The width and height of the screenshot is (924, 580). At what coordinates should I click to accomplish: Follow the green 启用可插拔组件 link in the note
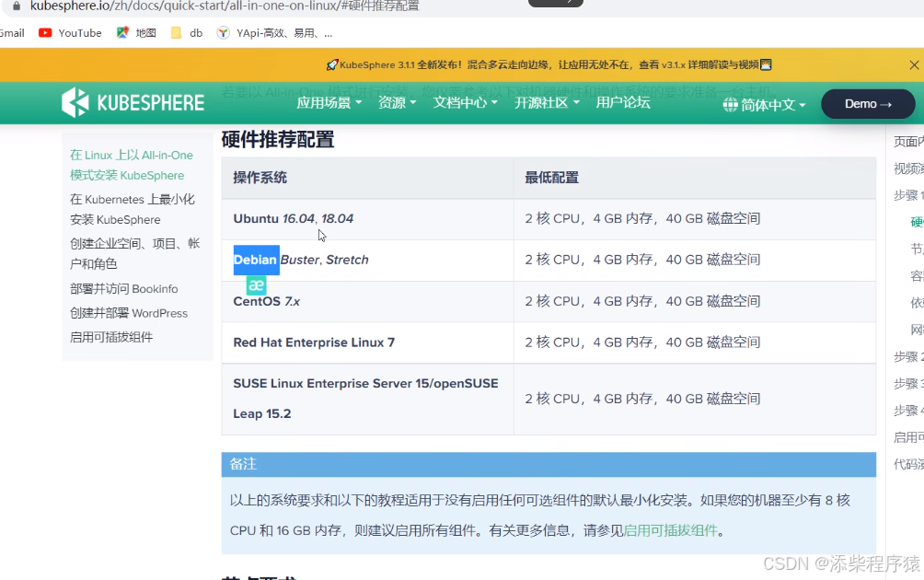670,530
